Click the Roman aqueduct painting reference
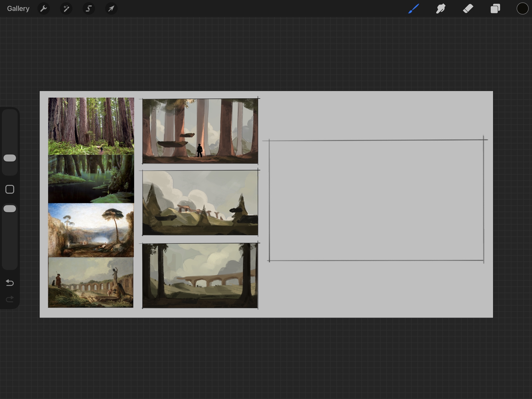Screen dimensions: 532x399 click(x=91, y=282)
